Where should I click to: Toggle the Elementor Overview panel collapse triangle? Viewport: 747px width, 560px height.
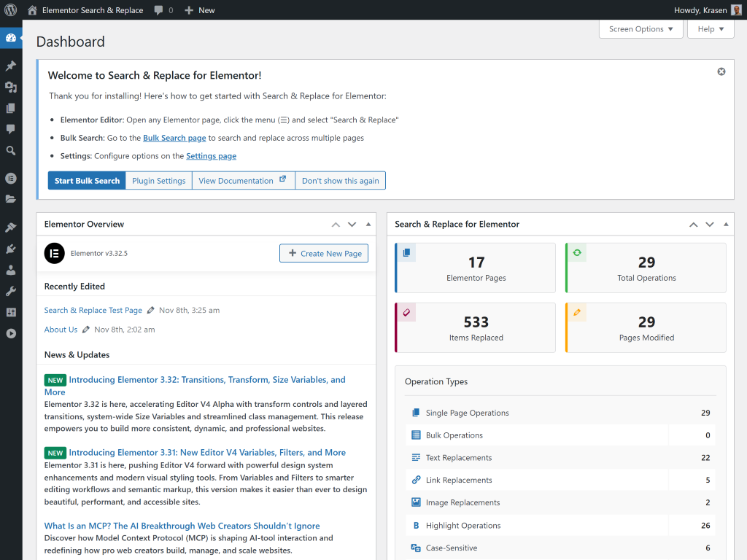(x=368, y=225)
